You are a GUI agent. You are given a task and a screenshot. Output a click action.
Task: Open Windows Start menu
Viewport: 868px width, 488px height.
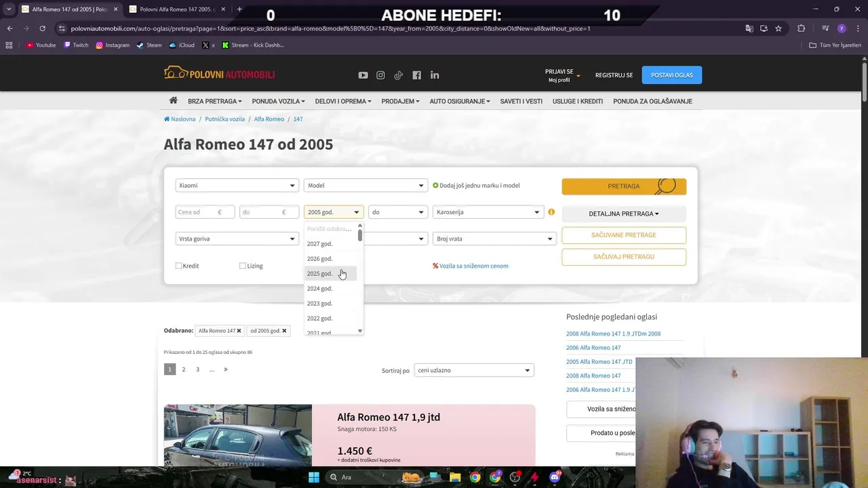(314, 477)
